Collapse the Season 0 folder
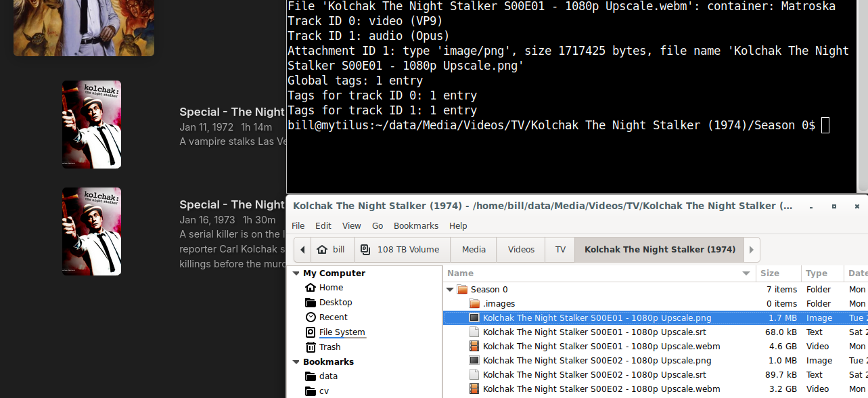 tap(450, 290)
